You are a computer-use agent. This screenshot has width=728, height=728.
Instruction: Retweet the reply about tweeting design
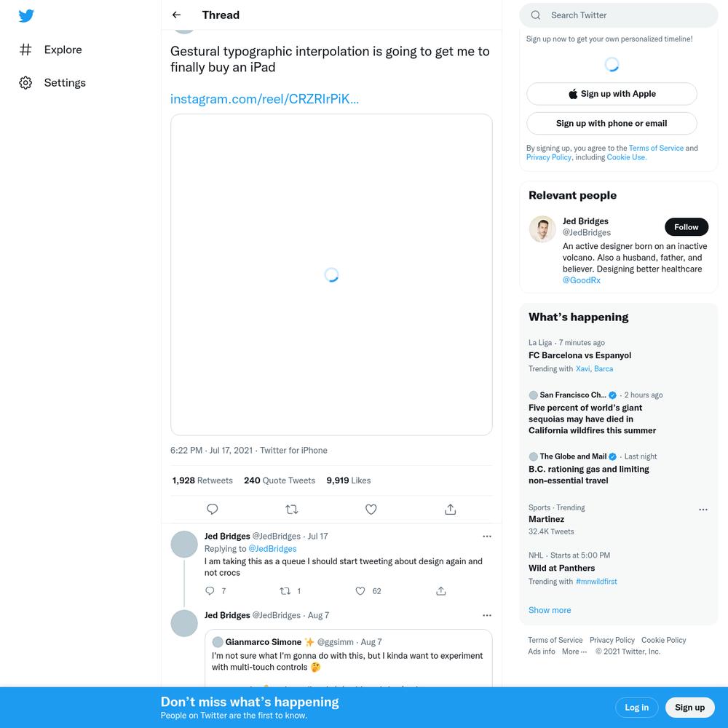tap(285, 591)
